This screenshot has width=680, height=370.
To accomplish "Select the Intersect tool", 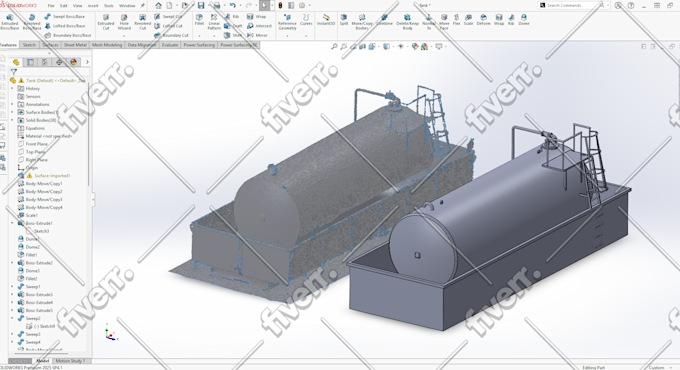I will coord(259,26).
